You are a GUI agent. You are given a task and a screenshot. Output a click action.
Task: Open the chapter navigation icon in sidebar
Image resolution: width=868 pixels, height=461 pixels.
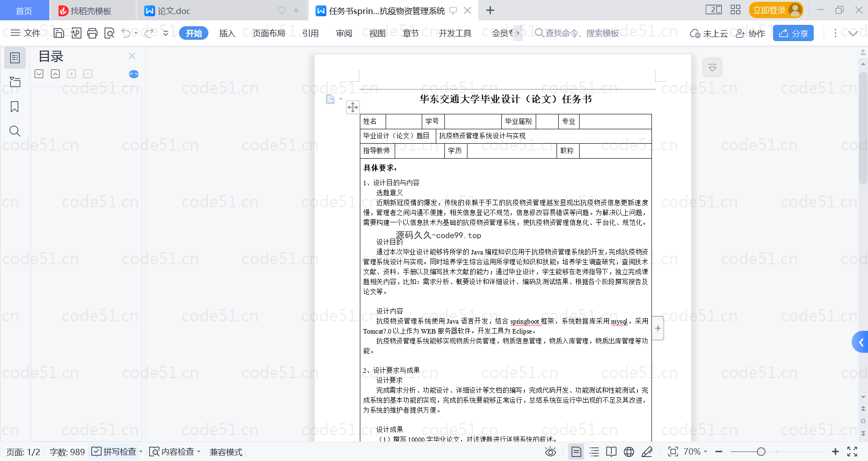[x=15, y=82]
